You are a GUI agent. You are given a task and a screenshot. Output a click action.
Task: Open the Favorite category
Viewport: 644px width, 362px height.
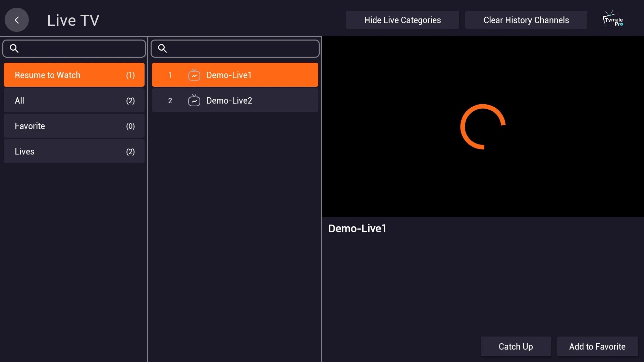click(x=74, y=126)
